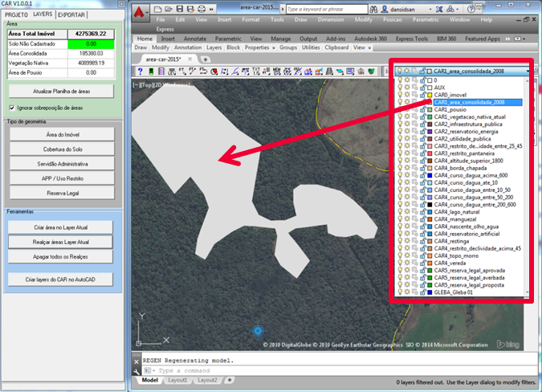Toggle lightbulb of CAR0_imovel layer
Image resolution: width=542 pixels, height=392 pixels.
click(400, 95)
